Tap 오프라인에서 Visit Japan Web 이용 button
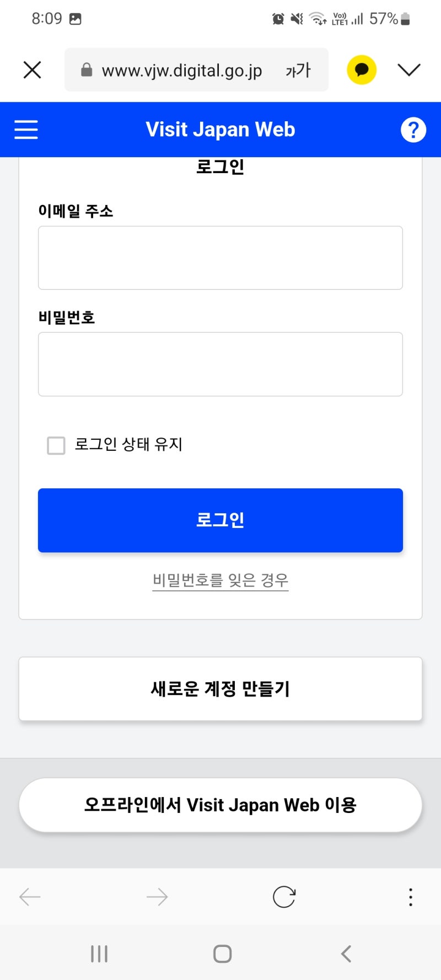Image resolution: width=441 pixels, height=980 pixels. [220, 805]
